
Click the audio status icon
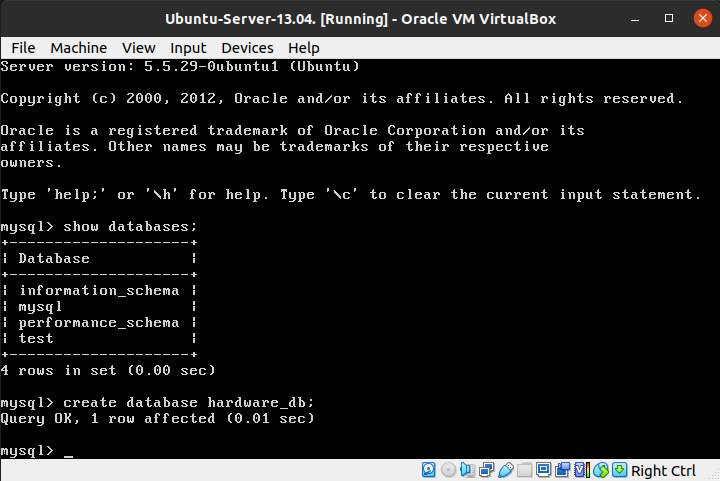(x=467, y=470)
